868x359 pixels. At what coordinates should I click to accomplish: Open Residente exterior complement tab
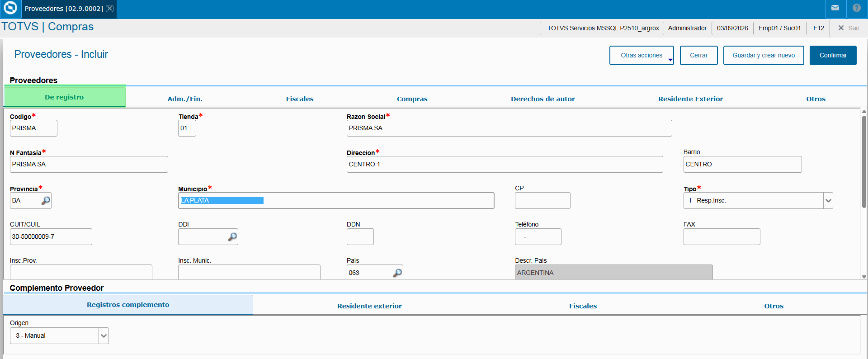coord(369,306)
